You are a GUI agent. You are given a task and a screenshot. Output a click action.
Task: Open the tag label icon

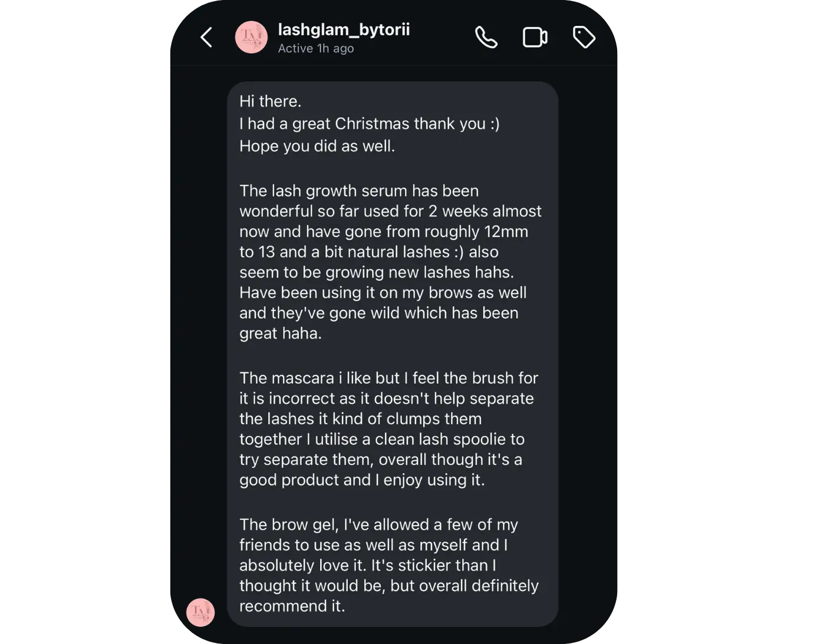(584, 38)
